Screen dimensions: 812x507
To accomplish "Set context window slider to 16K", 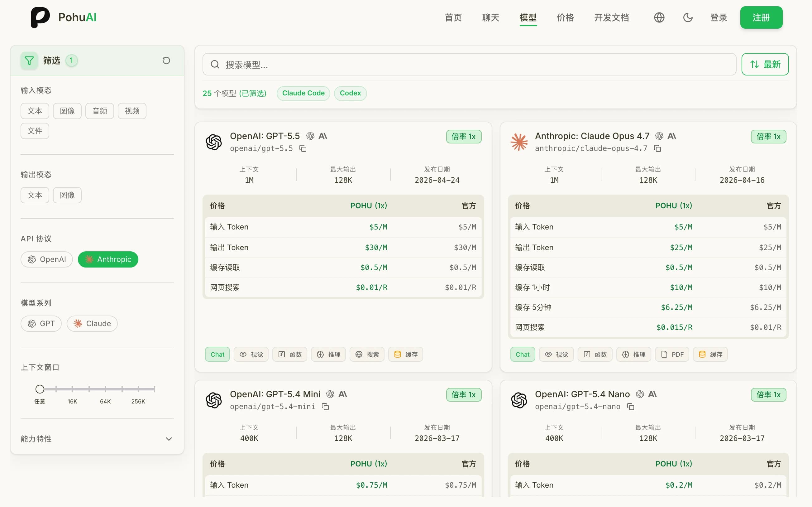I will [x=72, y=389].
